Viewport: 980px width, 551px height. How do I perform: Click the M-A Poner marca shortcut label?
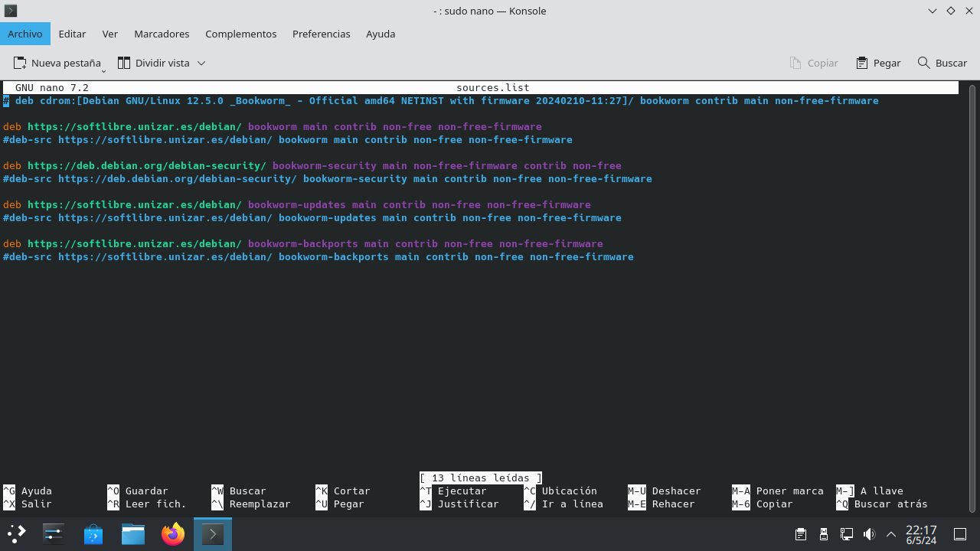click(778, 491)
